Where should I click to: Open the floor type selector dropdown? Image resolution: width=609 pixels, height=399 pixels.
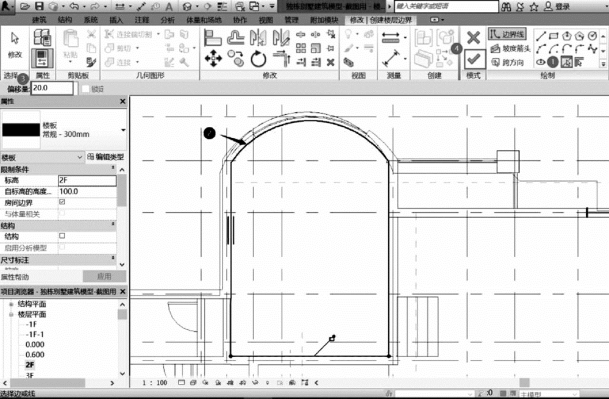pos(123,130)
